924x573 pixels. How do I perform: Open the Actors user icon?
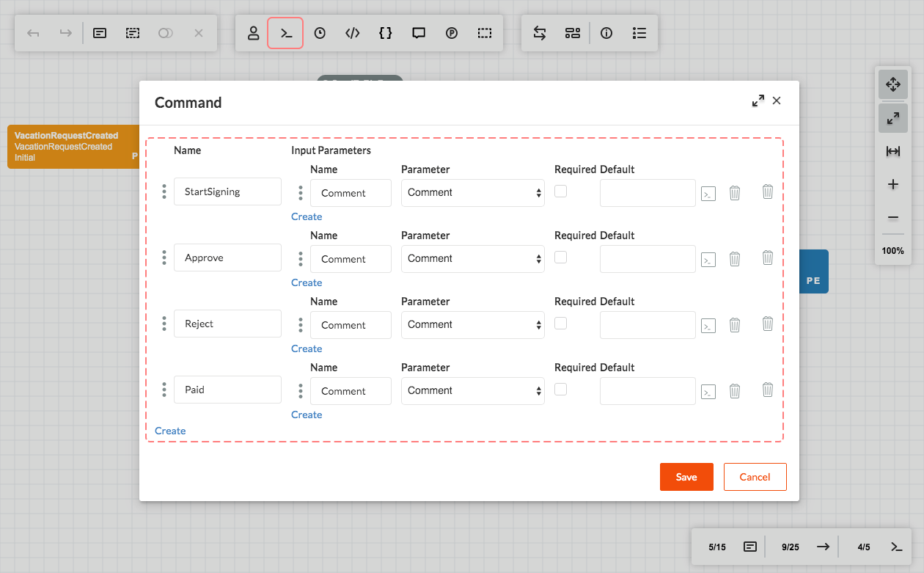pos(253,33)
